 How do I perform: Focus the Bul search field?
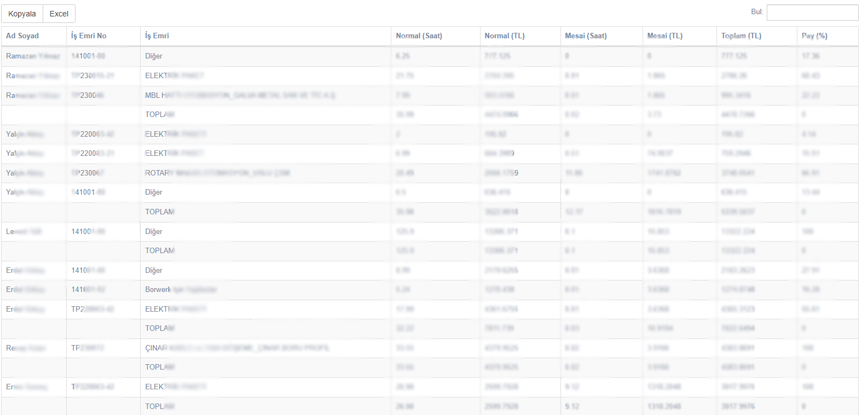[812, 12]
